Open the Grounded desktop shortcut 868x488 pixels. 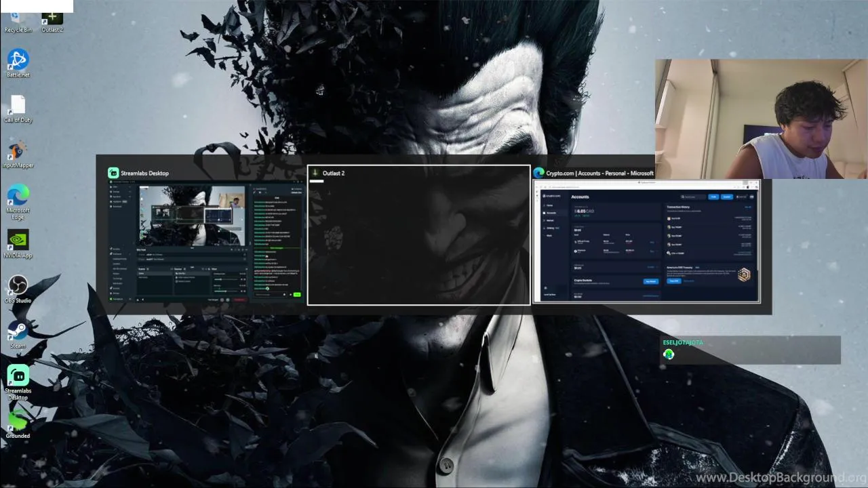[x=18, y=424]
